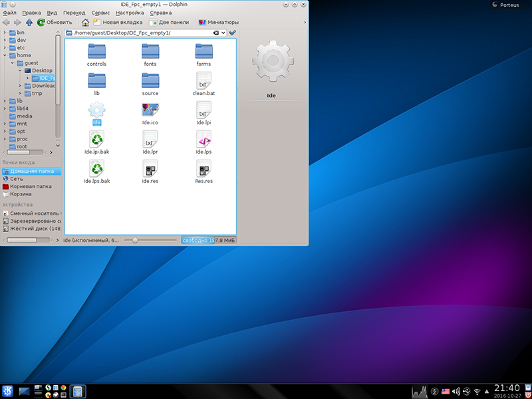The width and height of the screenshot is (532, 399).
Task: Collapse the Desktop folder tree node
Action: 20,70
